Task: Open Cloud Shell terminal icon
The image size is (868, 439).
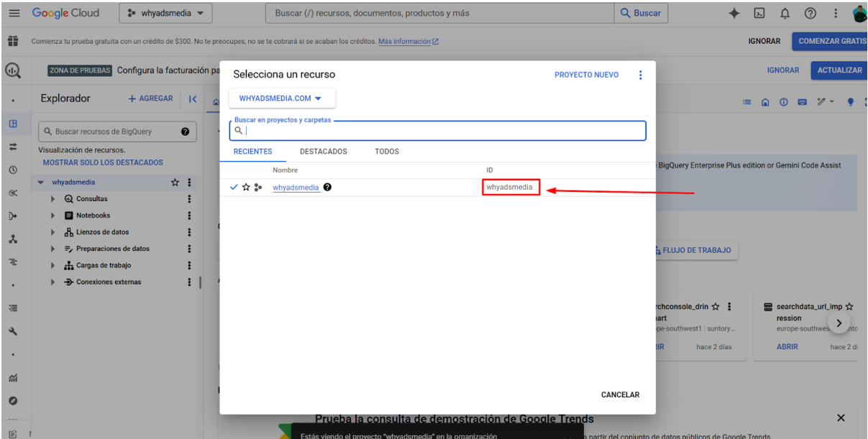Action: coord(759,13)
